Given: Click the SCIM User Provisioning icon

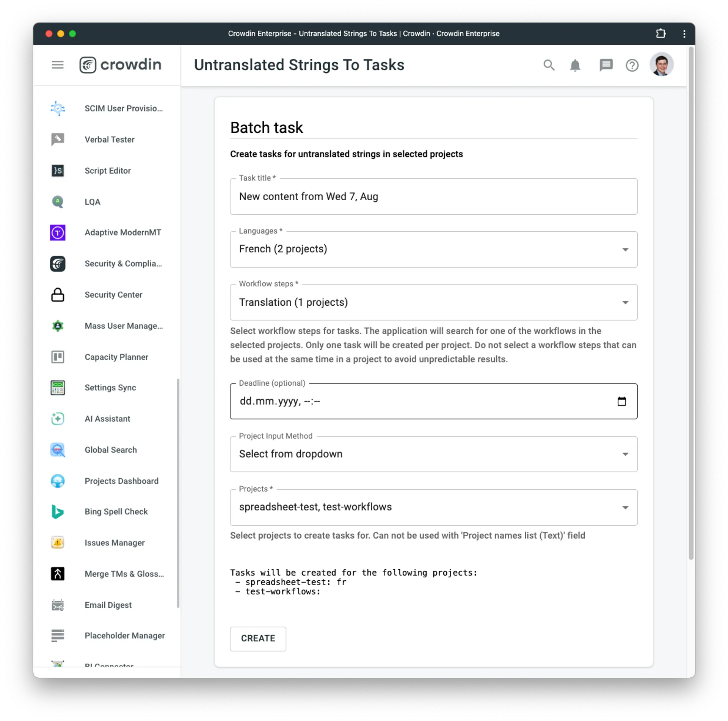Looking at the screenshot, I should [59, 108].
